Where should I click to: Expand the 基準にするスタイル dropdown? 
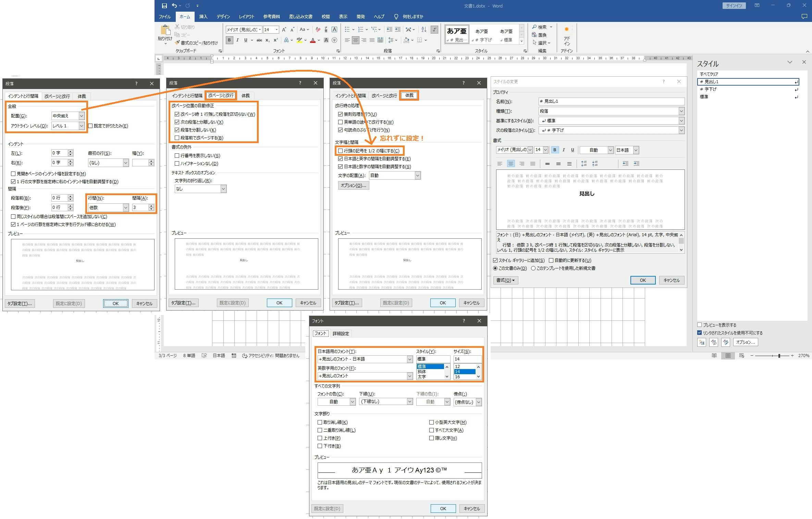click(x=681, y=121)
